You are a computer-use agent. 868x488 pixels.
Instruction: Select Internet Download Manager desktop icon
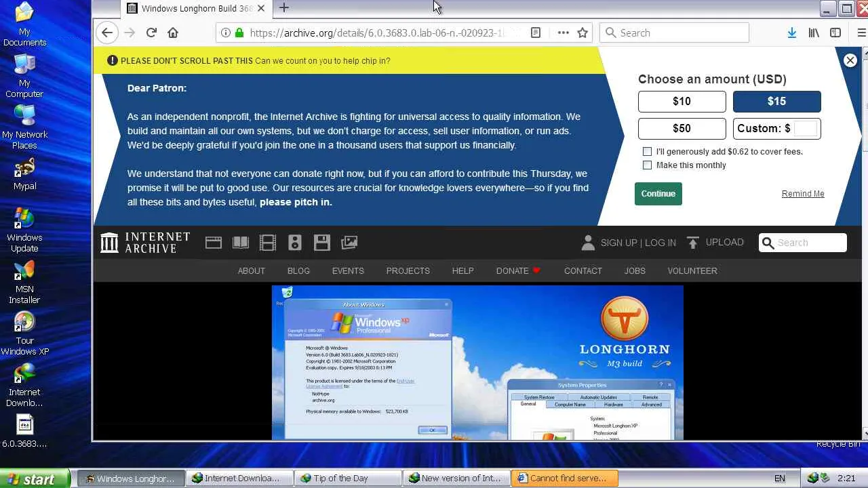coord(24,385)
